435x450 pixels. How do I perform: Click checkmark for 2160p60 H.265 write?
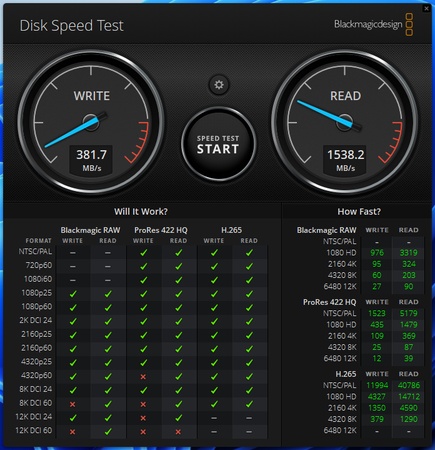(x=214, y=349)
